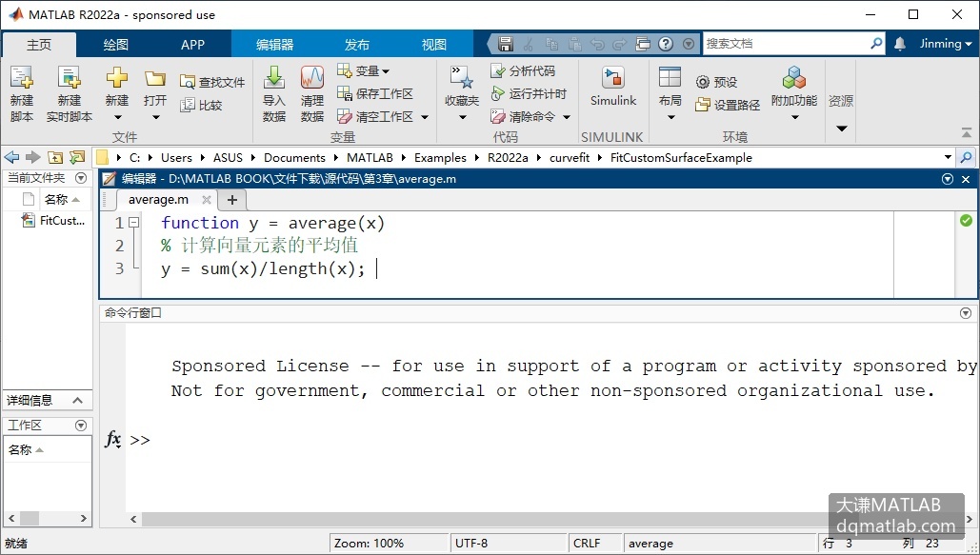Select the FitCust... file in Current Folder
The width and height of the screenshot is (980, 555).
point(53,220)
